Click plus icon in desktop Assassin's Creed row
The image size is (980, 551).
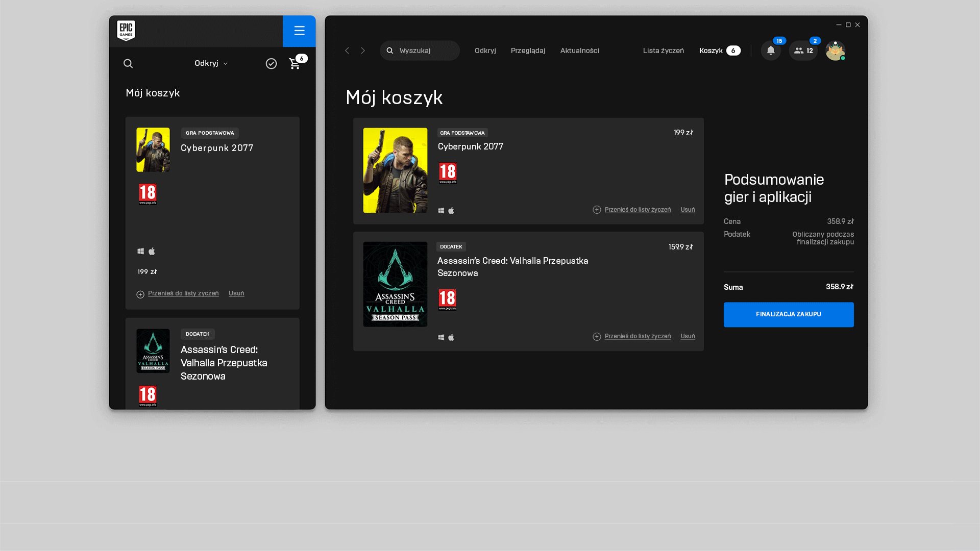click(597, 336)
